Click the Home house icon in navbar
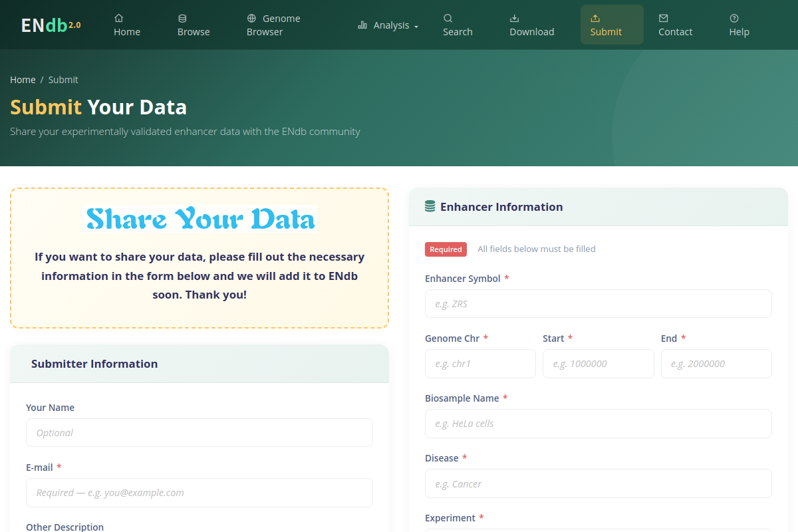 click(x=118, y=19)
